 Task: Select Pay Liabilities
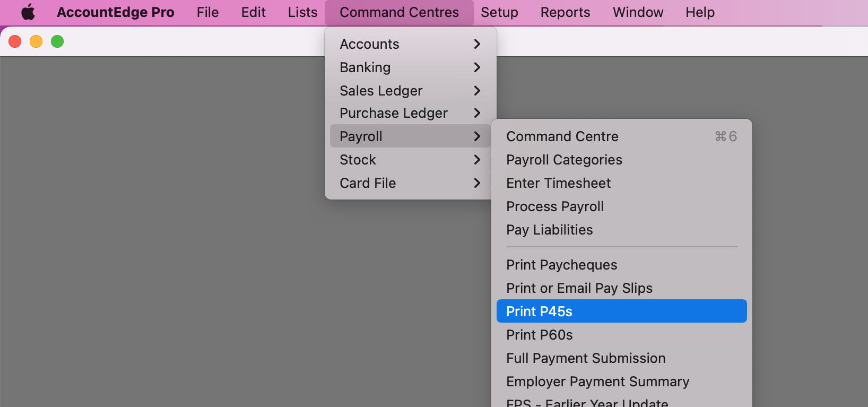point(621,230)
